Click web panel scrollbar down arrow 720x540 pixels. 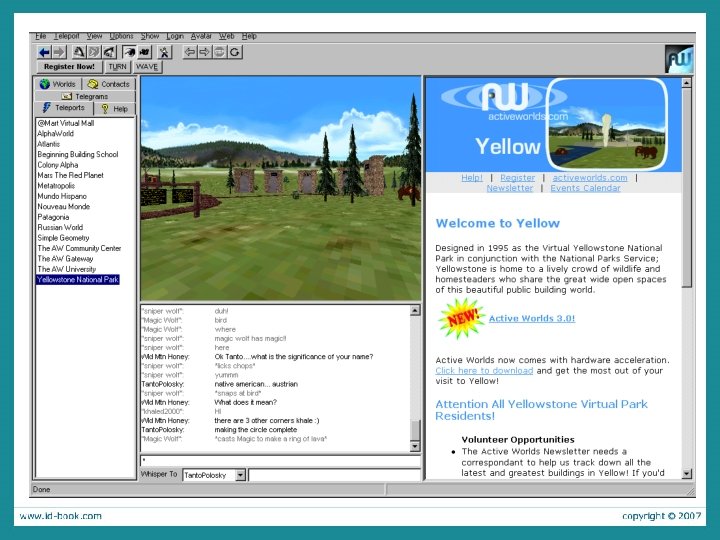[686, 473]
